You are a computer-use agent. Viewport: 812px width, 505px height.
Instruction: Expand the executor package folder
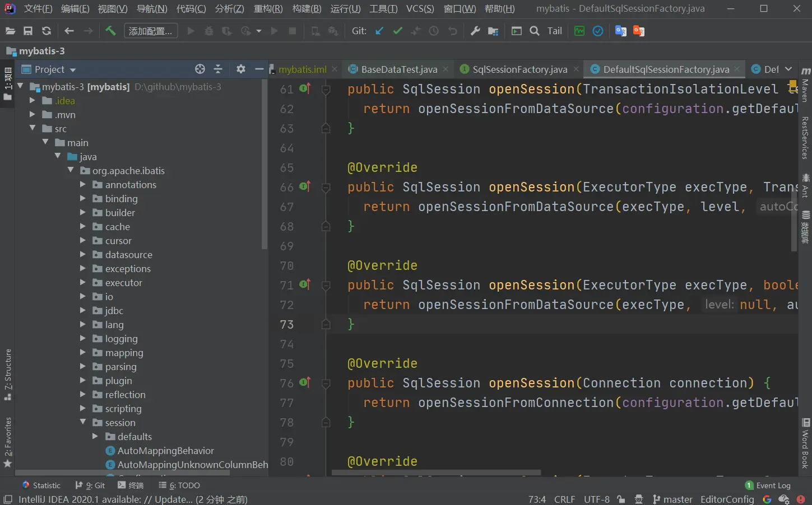[83, 283]
